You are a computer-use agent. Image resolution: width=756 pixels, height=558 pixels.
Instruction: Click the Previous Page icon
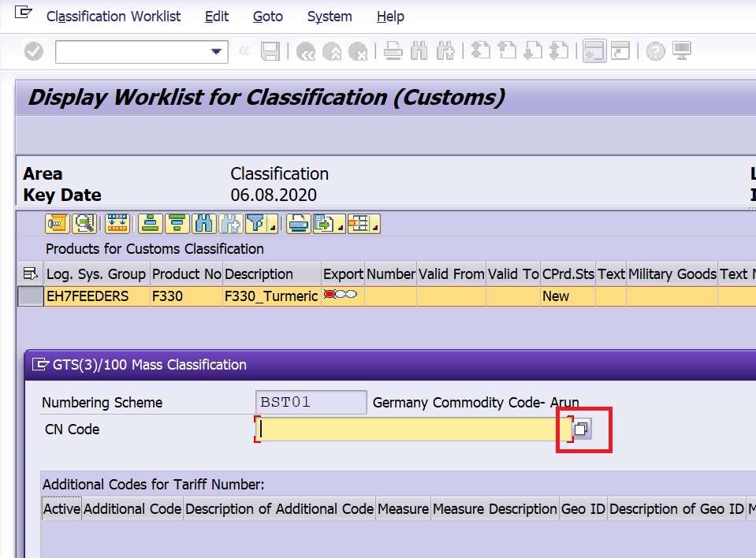(x=506, y=51)
